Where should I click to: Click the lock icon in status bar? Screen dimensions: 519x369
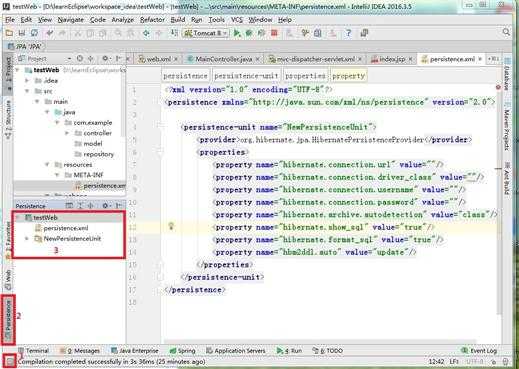click(x=494, y=362)
